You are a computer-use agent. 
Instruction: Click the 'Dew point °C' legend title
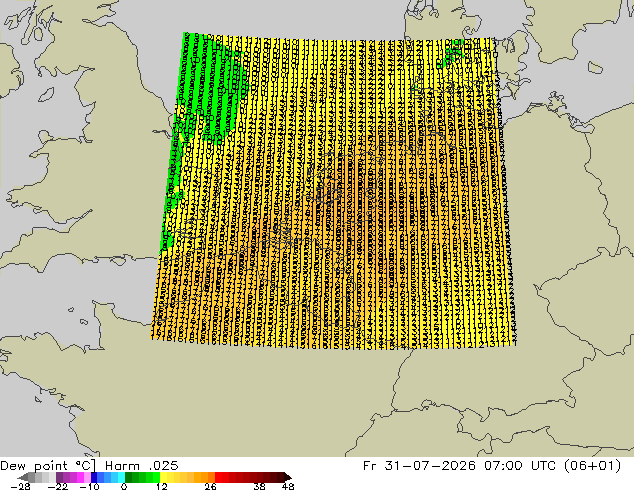[x=48, y=466]
